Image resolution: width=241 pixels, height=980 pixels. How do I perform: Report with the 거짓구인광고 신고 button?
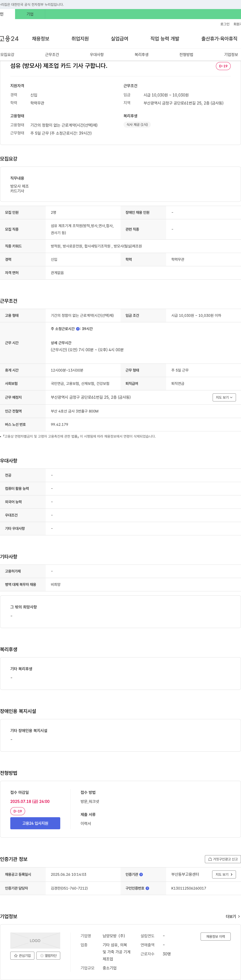pos(223,859)
